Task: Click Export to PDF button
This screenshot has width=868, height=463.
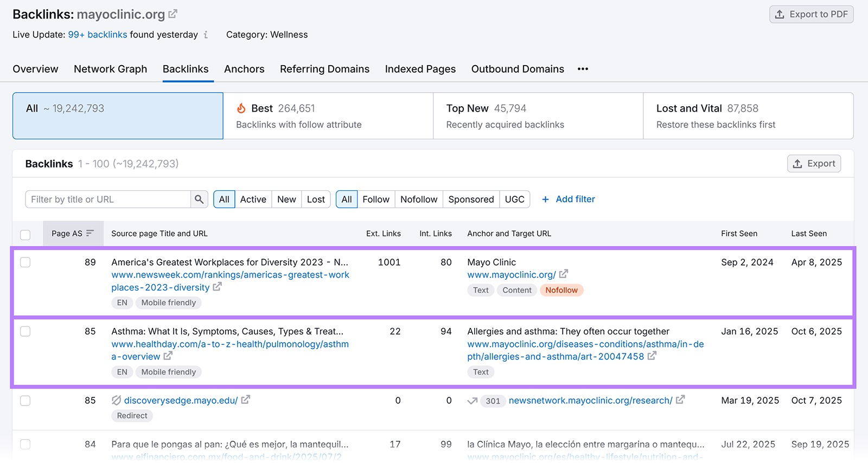Action: [811, 14]
